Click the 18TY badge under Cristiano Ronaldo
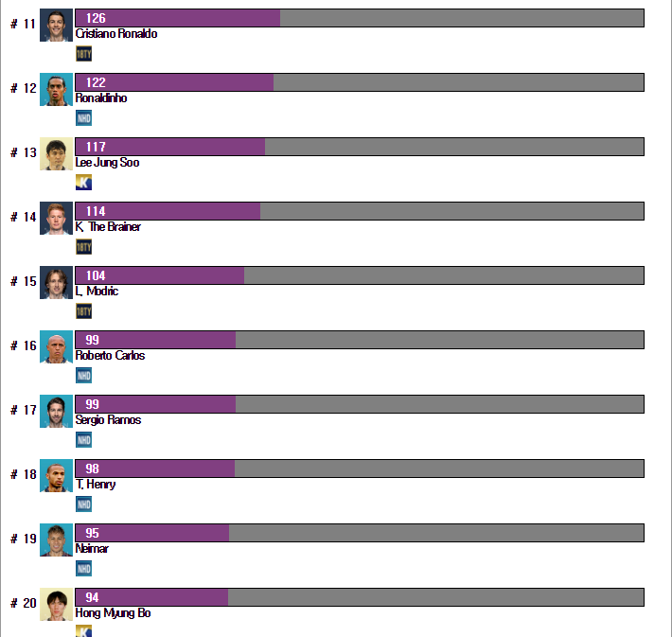Viewport: 672px width, 637px height. (83, 54)
